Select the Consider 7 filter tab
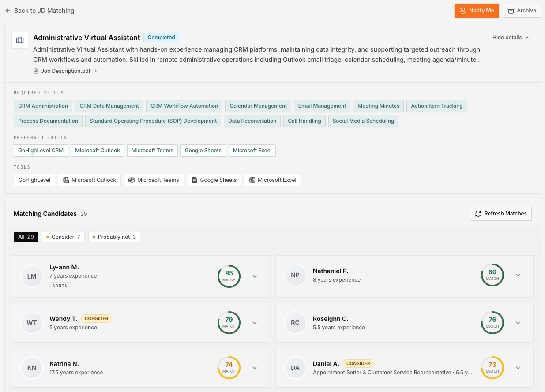 point(63,237)
